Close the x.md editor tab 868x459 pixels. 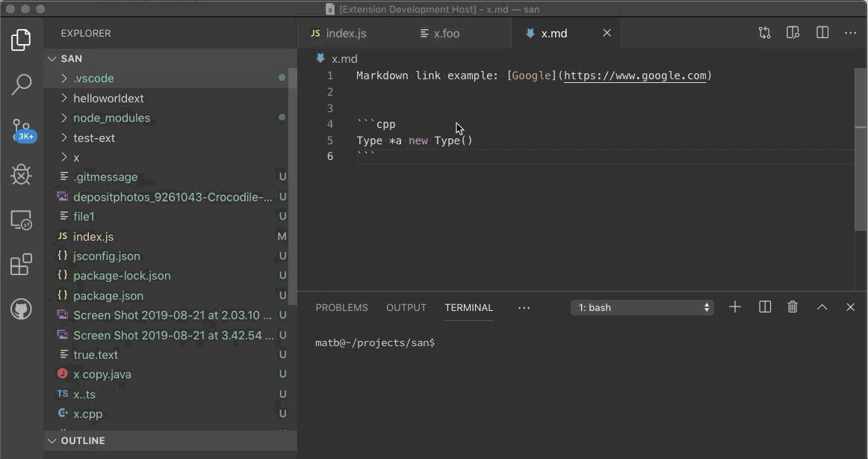point(607,33)
